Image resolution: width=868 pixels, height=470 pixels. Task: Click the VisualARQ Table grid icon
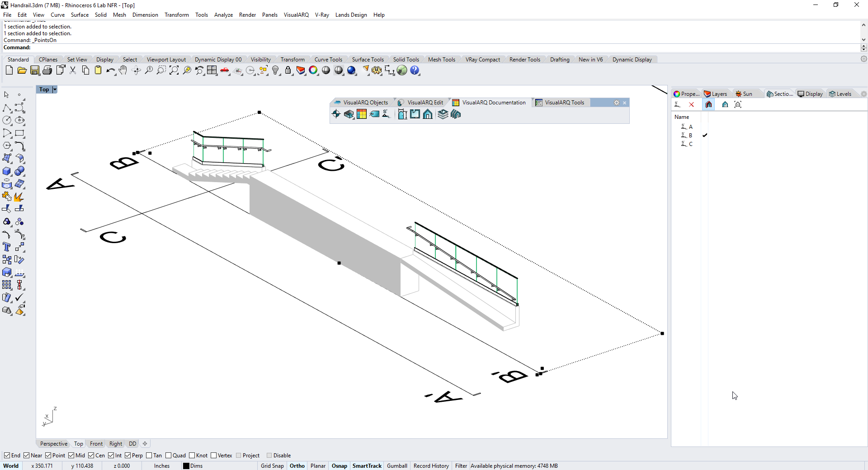coord(362,114)
